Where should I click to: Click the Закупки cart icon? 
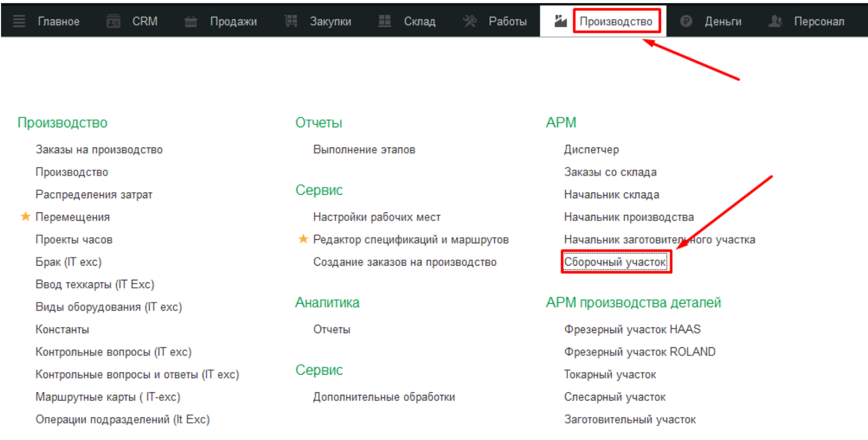pos(291,21)
